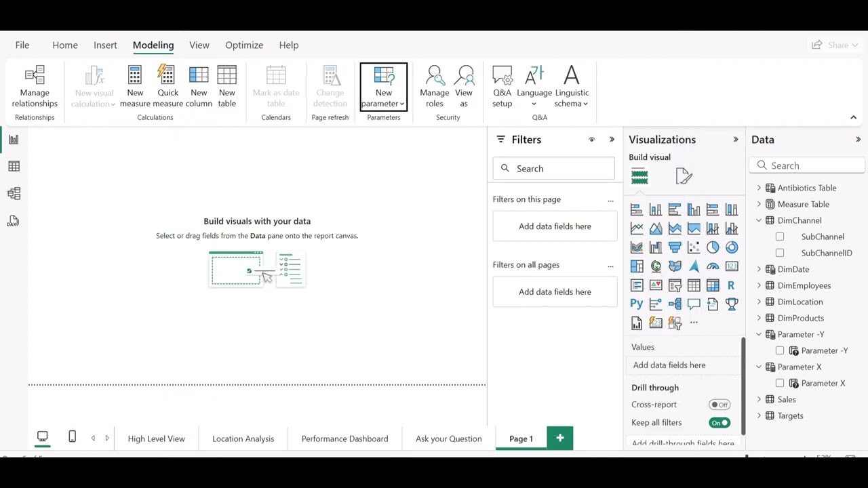Collapse the Visualizations pane
The image size is (868, 488).
tap(736, 140)
